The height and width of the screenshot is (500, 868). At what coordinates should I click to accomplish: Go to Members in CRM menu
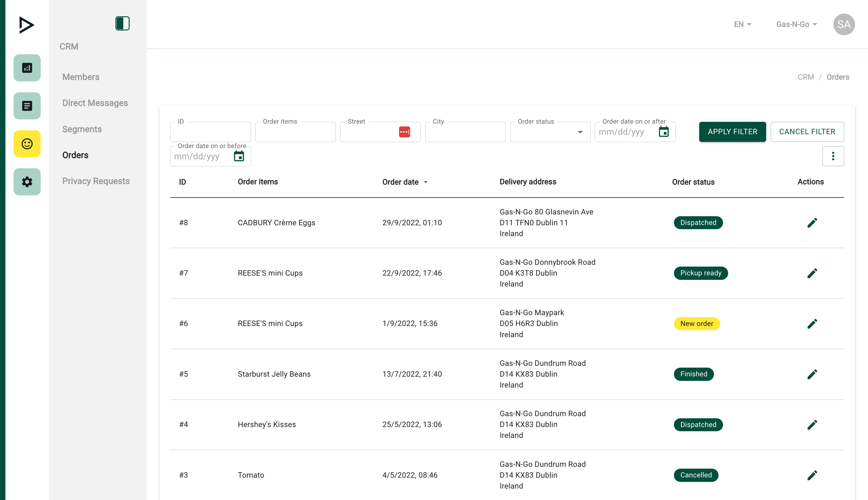click(x=81, y=77)
